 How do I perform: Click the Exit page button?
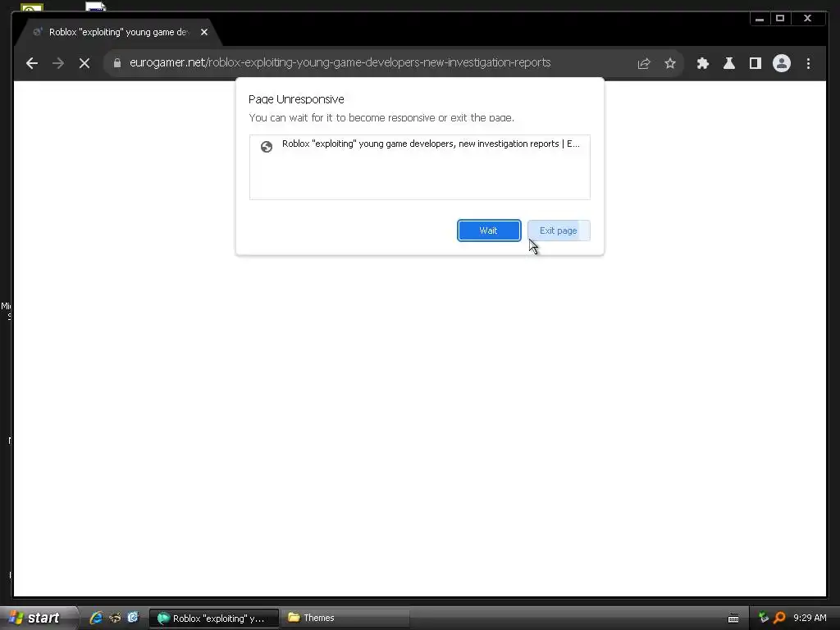(558, 231)
